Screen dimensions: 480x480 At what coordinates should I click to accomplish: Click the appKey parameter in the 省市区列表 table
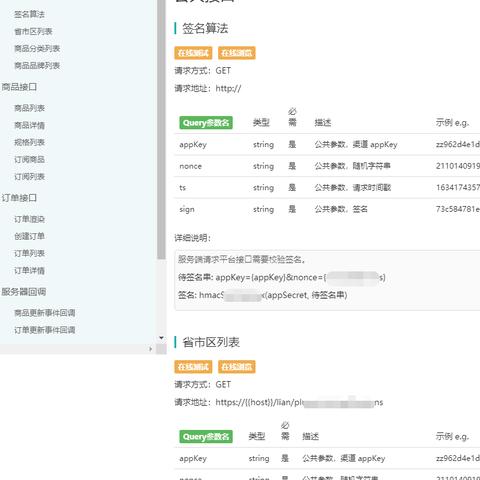(x=193, y=459)
